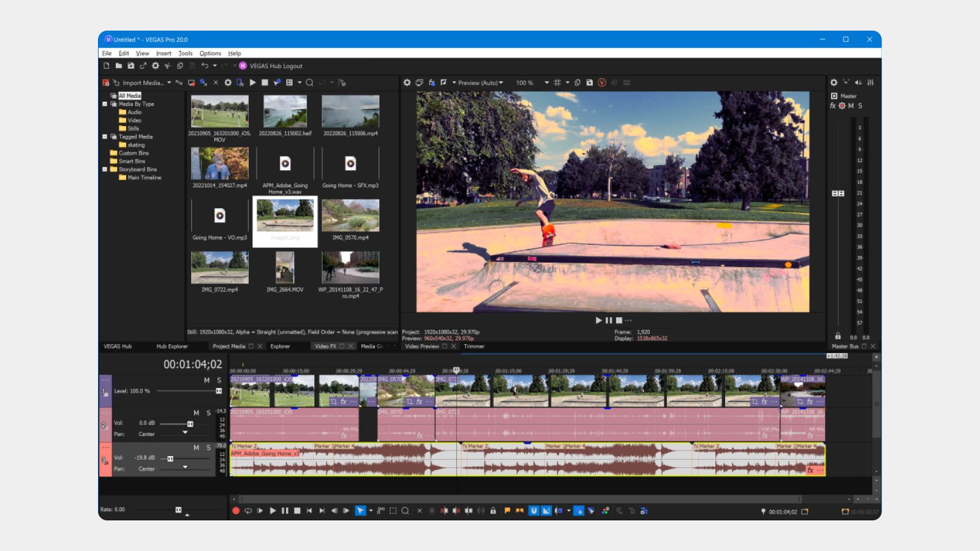Screen dimensions: 980x551
Task: Play the timeline from the transport bar
Action: 273,511
